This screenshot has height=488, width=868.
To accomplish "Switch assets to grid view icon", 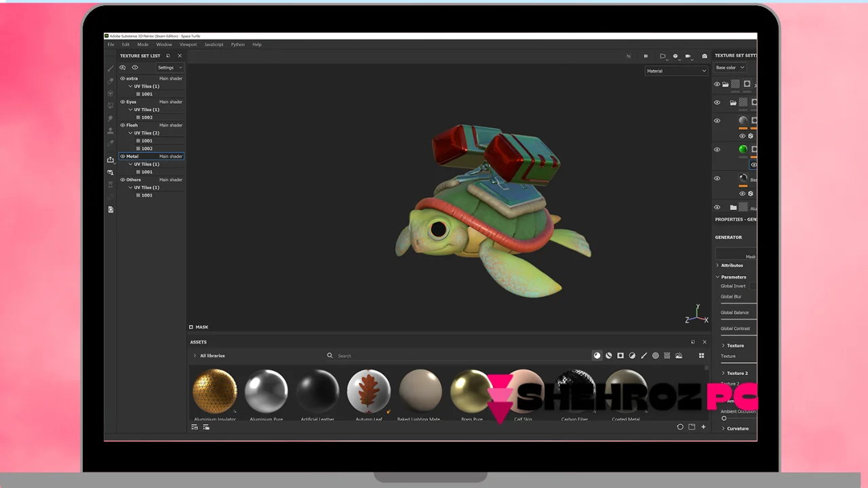I will (x=701, y=355).
